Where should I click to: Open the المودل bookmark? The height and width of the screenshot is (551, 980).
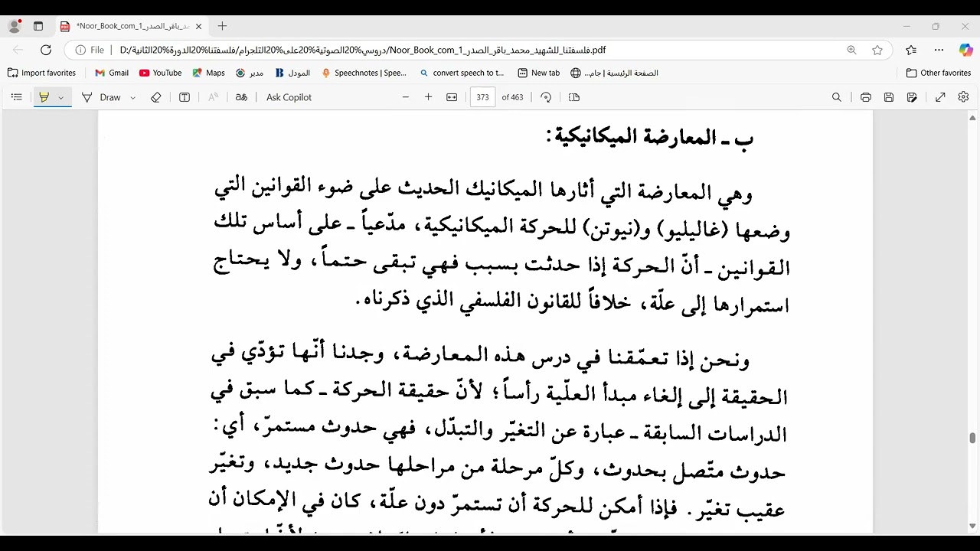[292, 73]
